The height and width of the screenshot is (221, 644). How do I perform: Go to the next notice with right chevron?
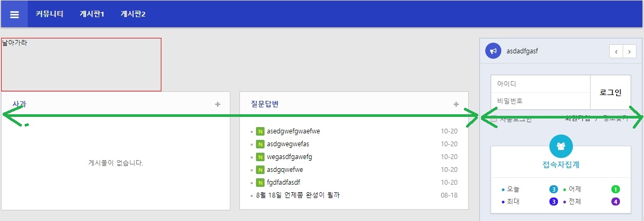pos(630,51)
